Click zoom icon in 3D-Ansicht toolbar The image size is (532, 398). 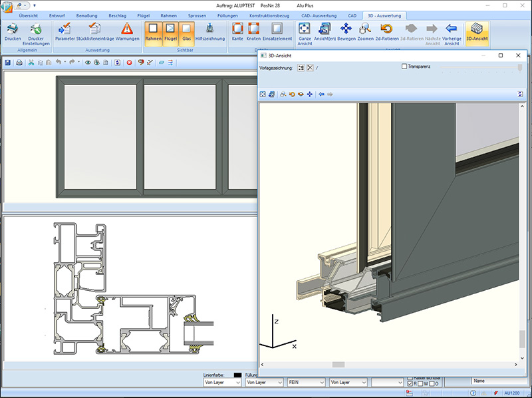coord(283,94)
